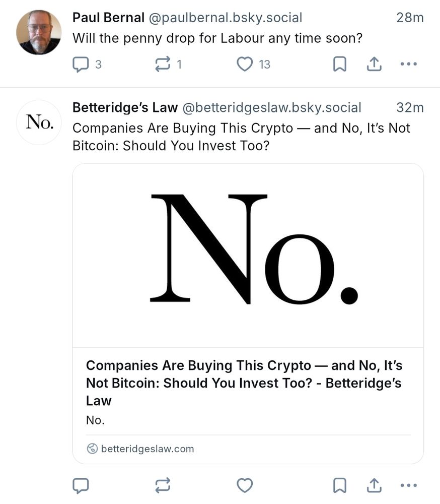View Paul Bernal's profile avatar

[x=39, y=31]
